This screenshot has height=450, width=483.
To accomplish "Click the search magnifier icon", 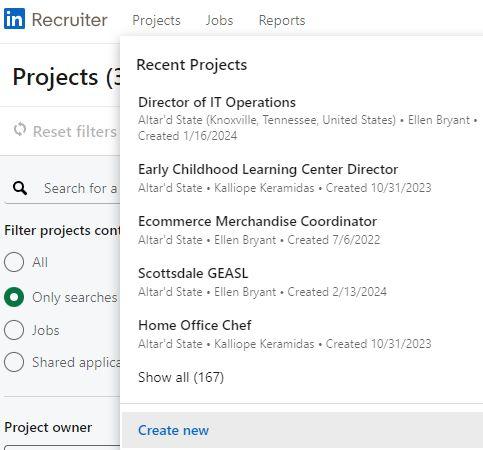I will coord(20,188).
